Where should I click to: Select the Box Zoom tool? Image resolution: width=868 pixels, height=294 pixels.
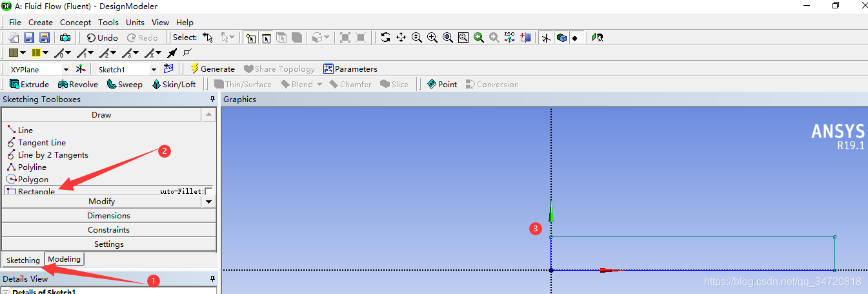[x=432, y=37]
